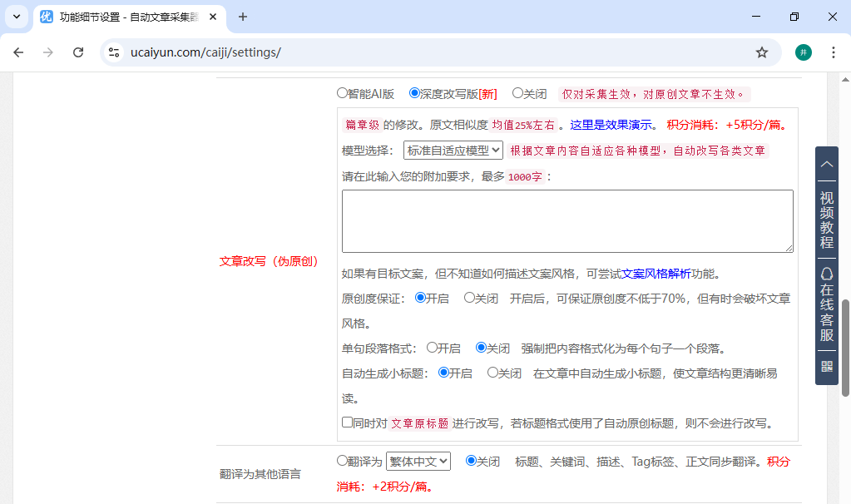Check the 同时对文章原标题 rewrite checkbox

(x=346, y=422)
